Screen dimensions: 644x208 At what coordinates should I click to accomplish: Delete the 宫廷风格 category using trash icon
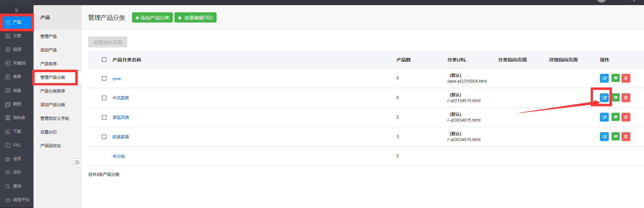626,117
